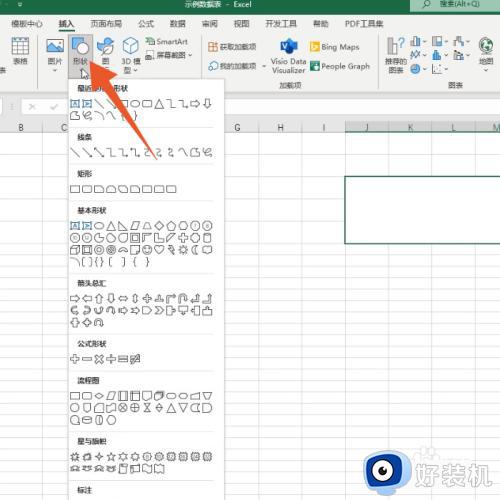Viewport: 500px width, 500px height.
Task: Select the explosion star shape
Action: [x=75, y=456]
